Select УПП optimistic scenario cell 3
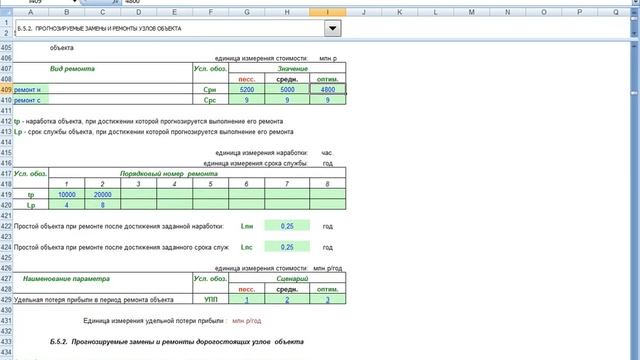 coord(328,300)
